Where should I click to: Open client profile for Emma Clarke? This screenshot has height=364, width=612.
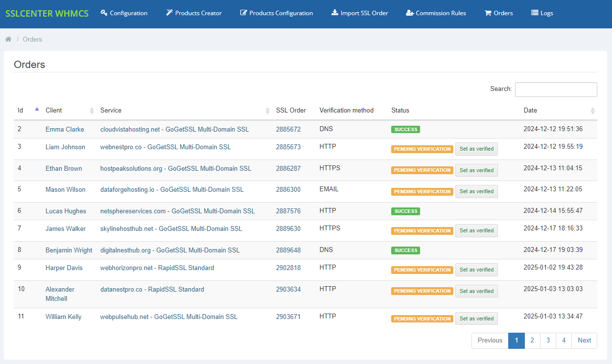pos(65,129)
